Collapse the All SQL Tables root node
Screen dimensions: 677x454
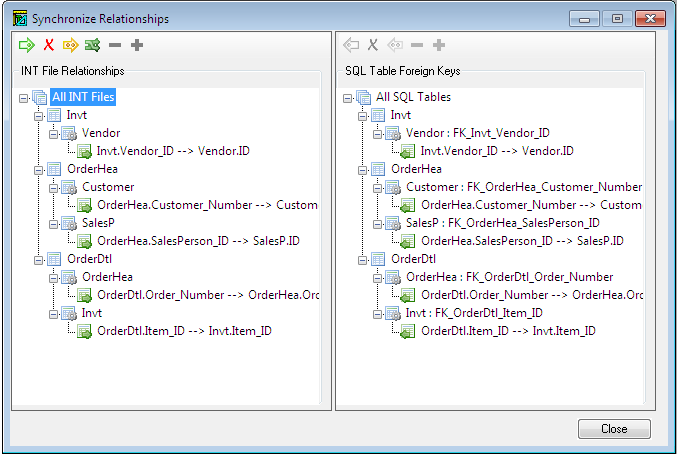click(348, 98)
